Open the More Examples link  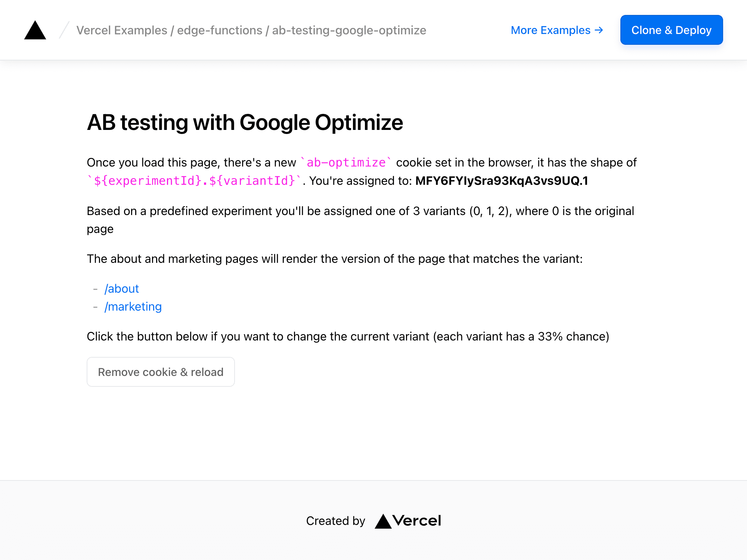click(x=551, y=30)
